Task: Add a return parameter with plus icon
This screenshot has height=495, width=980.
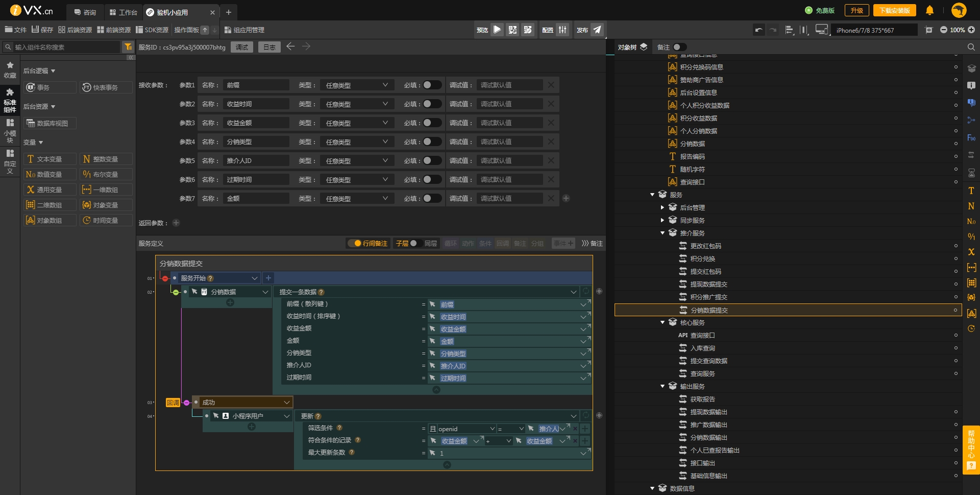Action: click(x=176, y=223)
